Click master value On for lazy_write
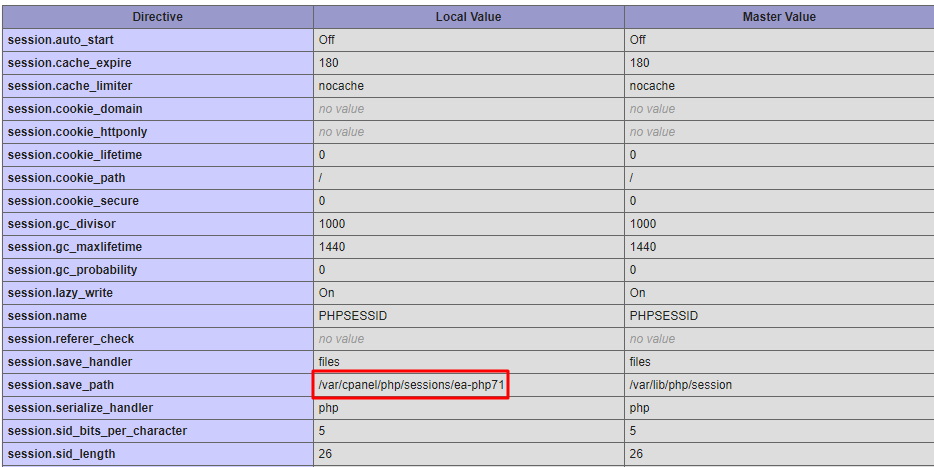Screen dimensions: 934x467 pyautogui.click(x=637, y=293)
